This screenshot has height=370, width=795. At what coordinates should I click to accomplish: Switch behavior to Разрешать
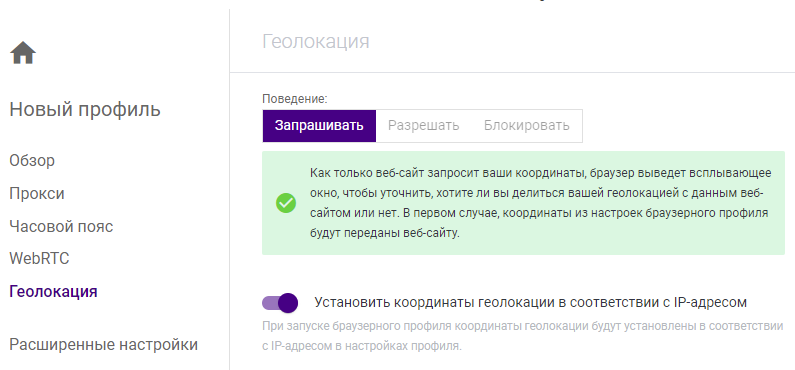(423, 126)
